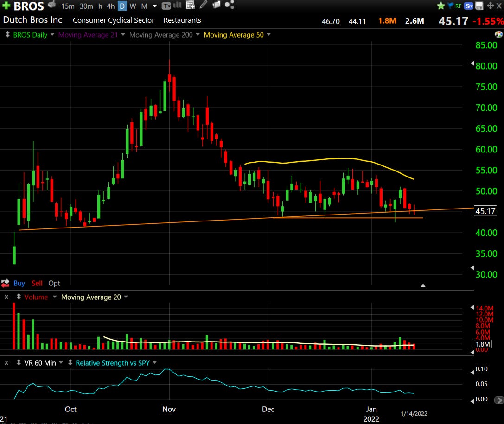Click the RT real-time indicator
Screen dimensions: 504x424
pyautogui.click(x=458, y=6)
